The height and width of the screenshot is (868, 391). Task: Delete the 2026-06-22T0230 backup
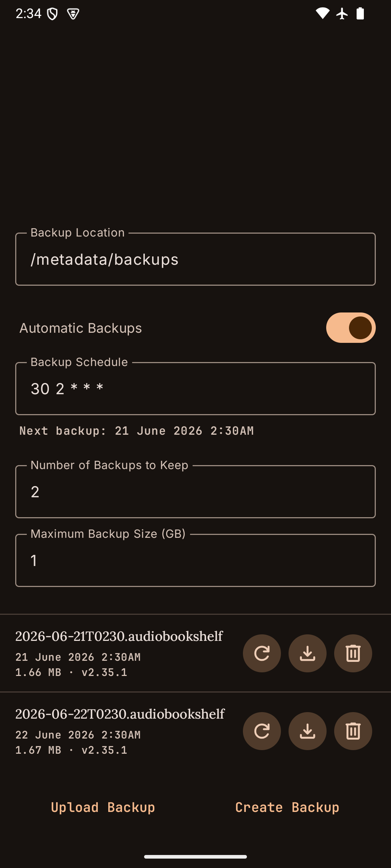[353, 731]
